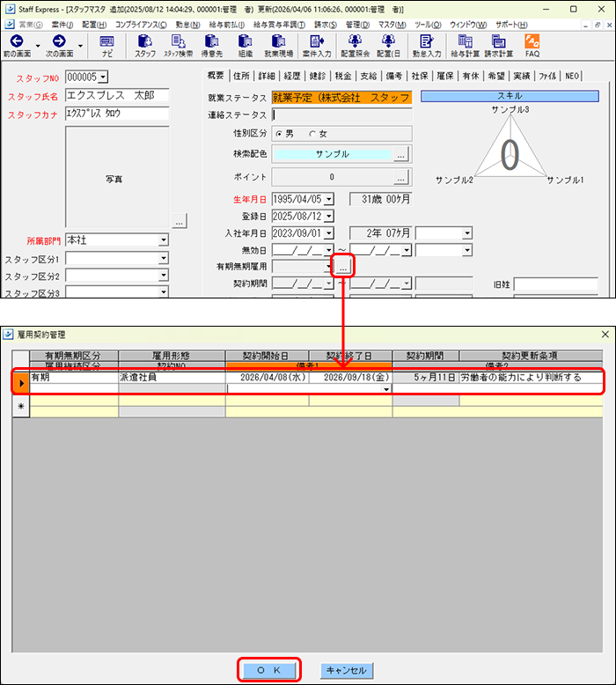Go forward with 次の画面 arrow icon

(59, 41)
